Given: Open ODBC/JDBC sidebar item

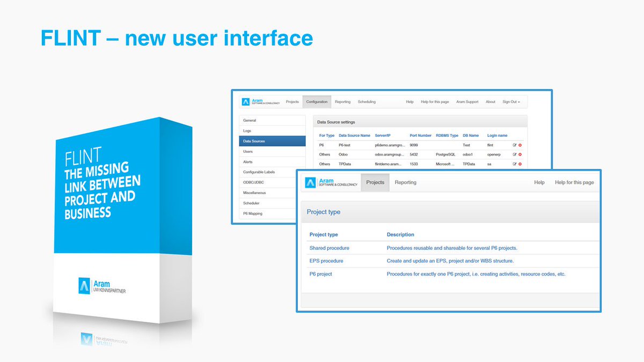Looking at the screenshot, I should (x=268, y=182).
